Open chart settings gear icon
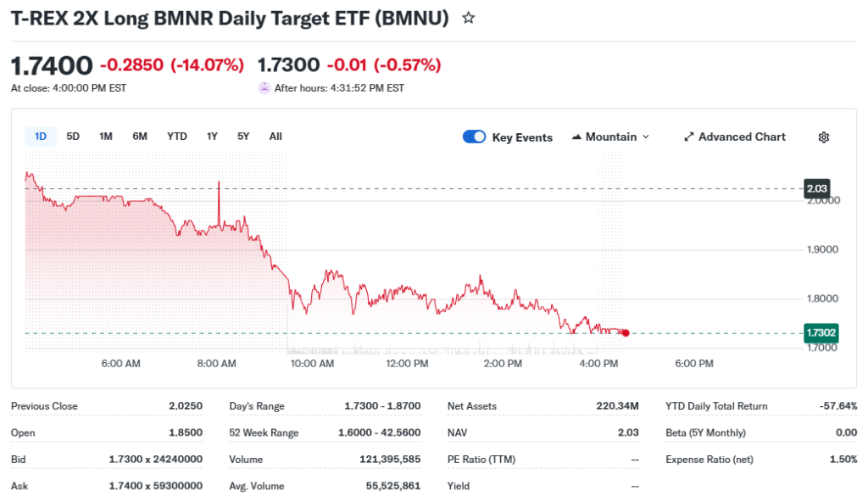 pyautogui.click(x=823, y=137)
